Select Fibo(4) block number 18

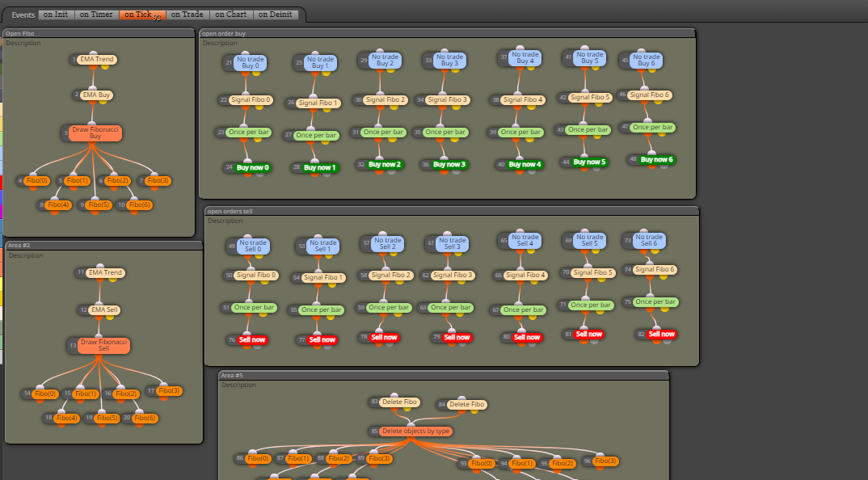[x=66, y=418]
